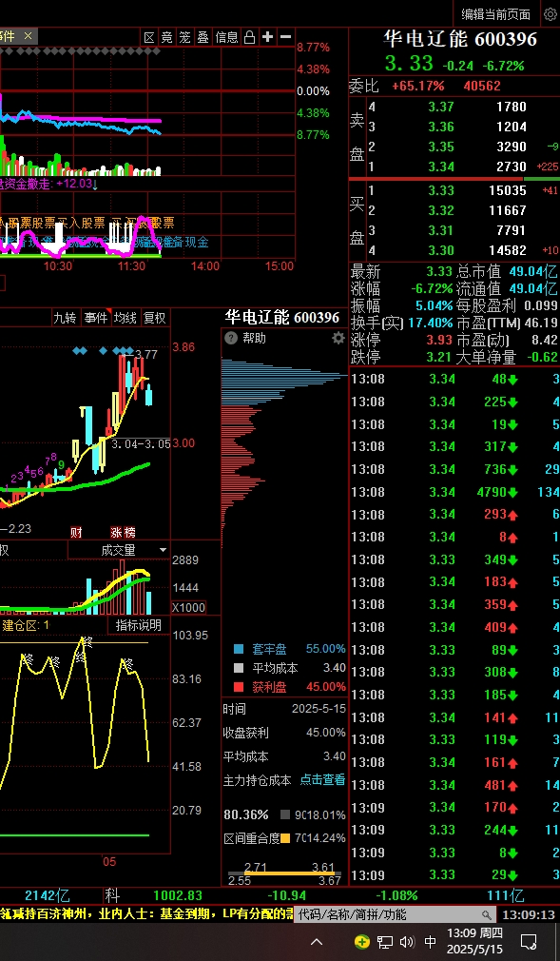The width and height of the screenshot is (560, 961).
Task: Toggle the 中 input method indicator
Action: (x=431, y=941)
